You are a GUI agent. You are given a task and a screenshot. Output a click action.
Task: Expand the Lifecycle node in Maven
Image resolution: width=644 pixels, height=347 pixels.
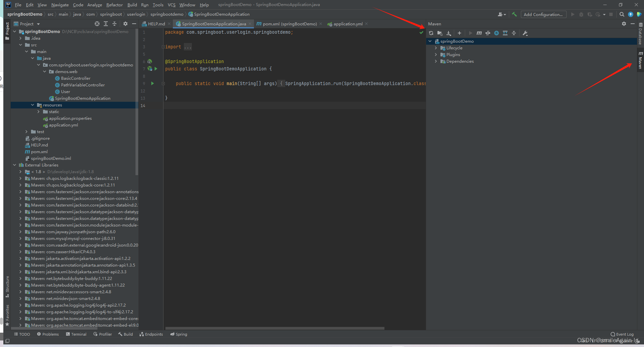pyautogui.click(x=436, y=48)
